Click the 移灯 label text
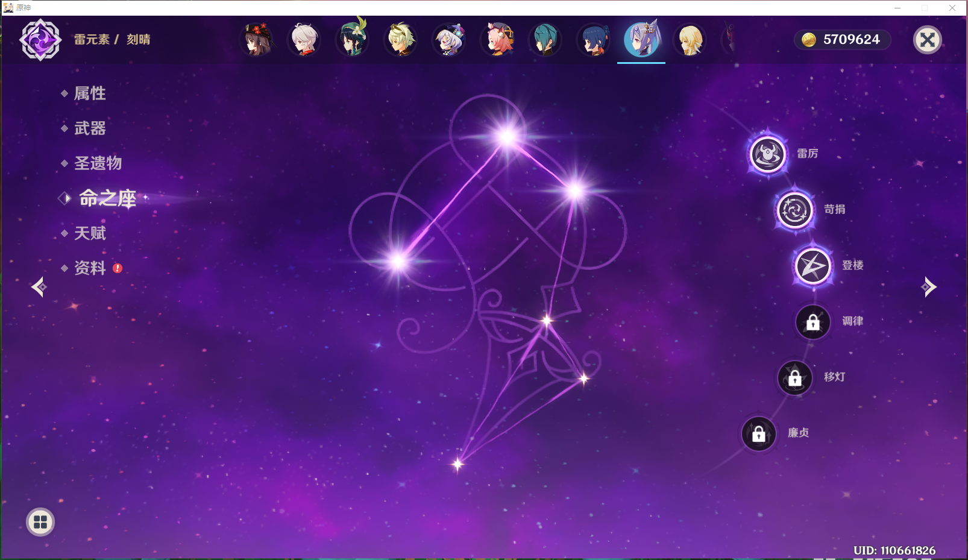Viewport: 968px width, 560px height. click(x=835, y=377)
